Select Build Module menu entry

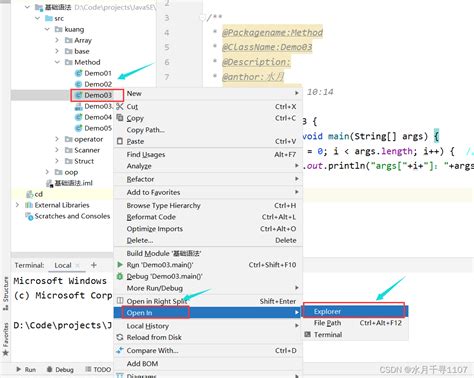tap(208, 253)
